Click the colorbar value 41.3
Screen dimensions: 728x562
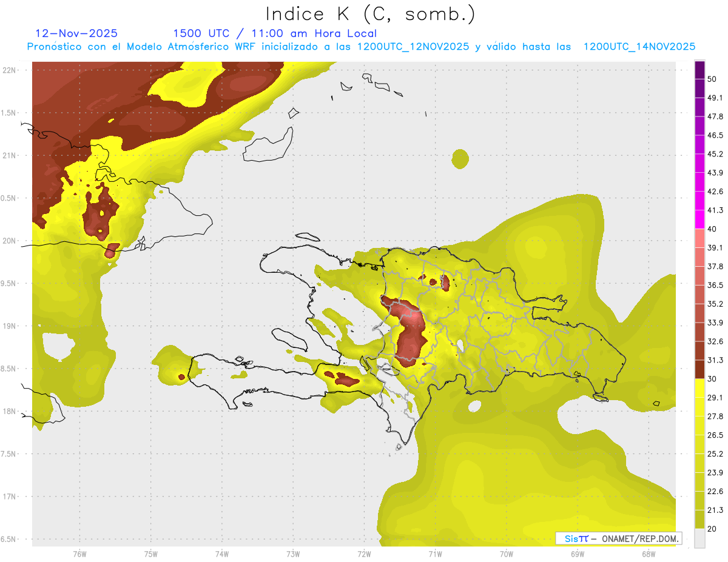point(716,210)
